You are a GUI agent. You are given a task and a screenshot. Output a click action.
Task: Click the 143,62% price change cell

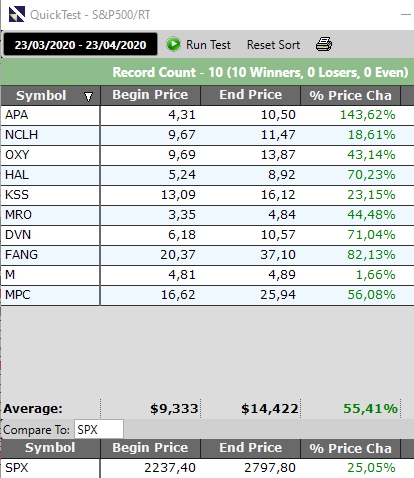(367, 115)
